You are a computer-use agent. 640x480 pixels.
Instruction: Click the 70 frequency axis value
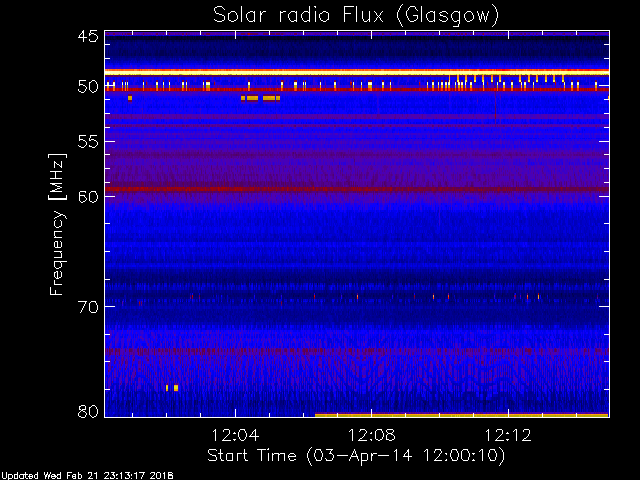[88, 307]
